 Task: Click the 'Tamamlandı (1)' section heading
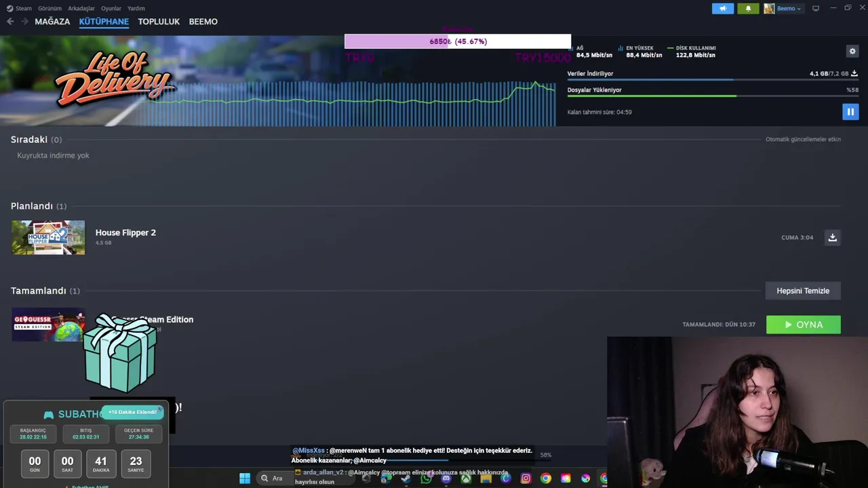click(45, 291)
